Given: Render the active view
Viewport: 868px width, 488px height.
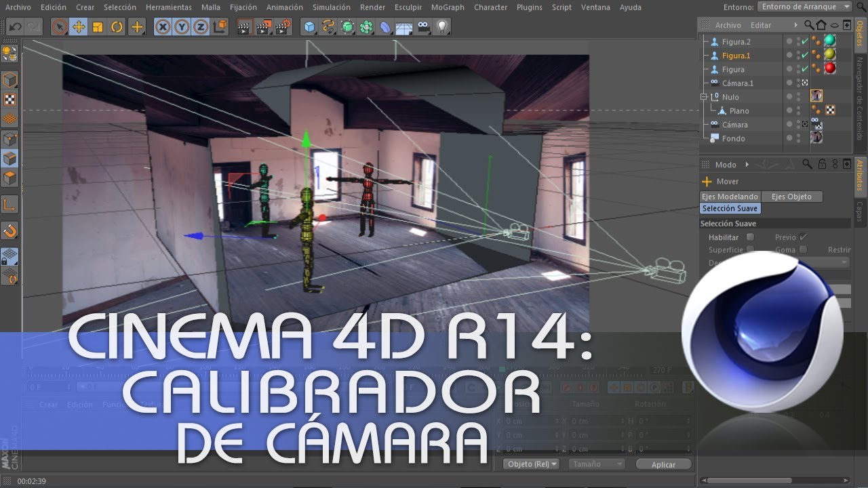Looking at the screenshot, I should tap(244, 27).
